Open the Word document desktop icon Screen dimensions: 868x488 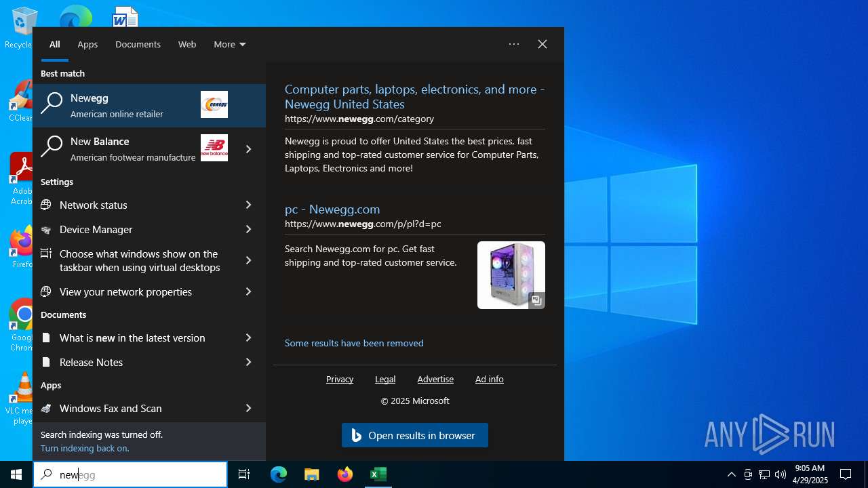(125, 18)
